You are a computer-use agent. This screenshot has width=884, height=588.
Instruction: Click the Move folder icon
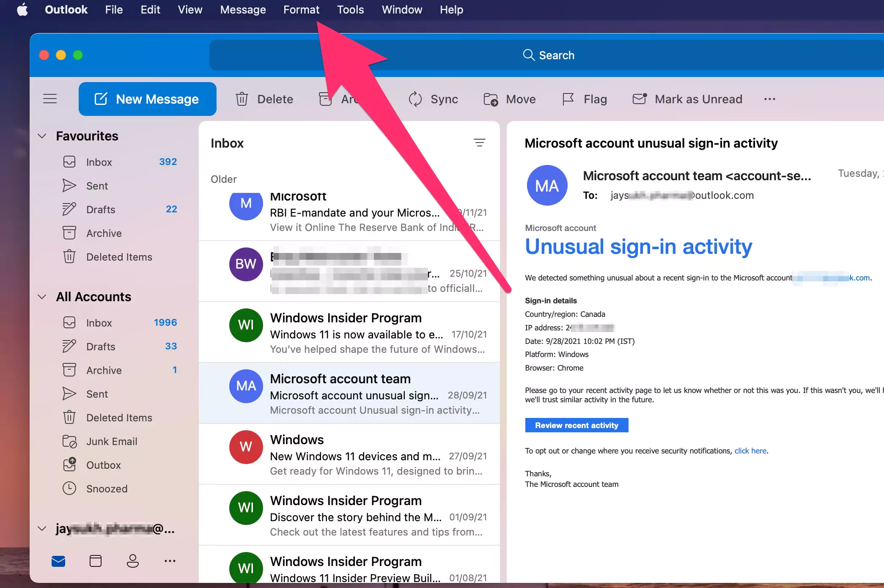pyautogui.click(x=491, y=99)
